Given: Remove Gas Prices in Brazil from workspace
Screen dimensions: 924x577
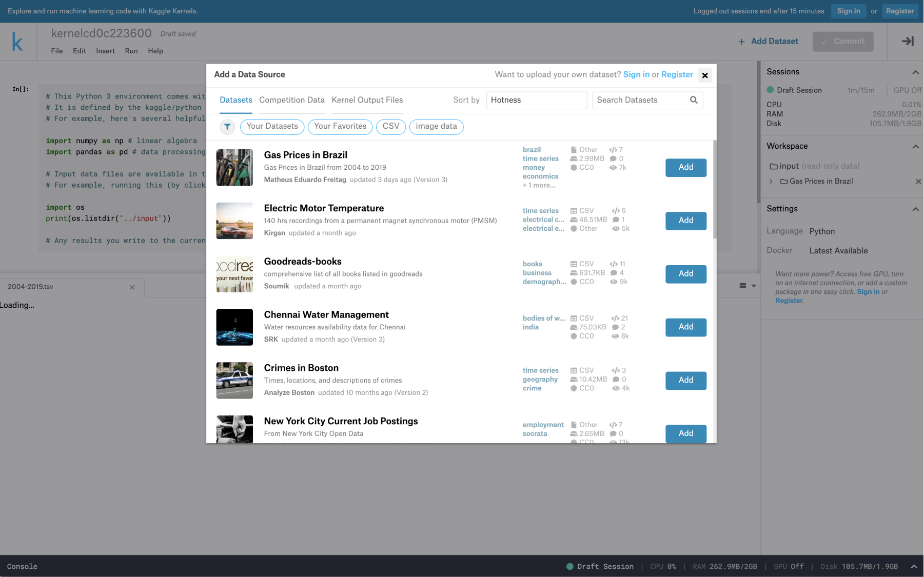Looking at the screenshot, I should coord(918,182).
